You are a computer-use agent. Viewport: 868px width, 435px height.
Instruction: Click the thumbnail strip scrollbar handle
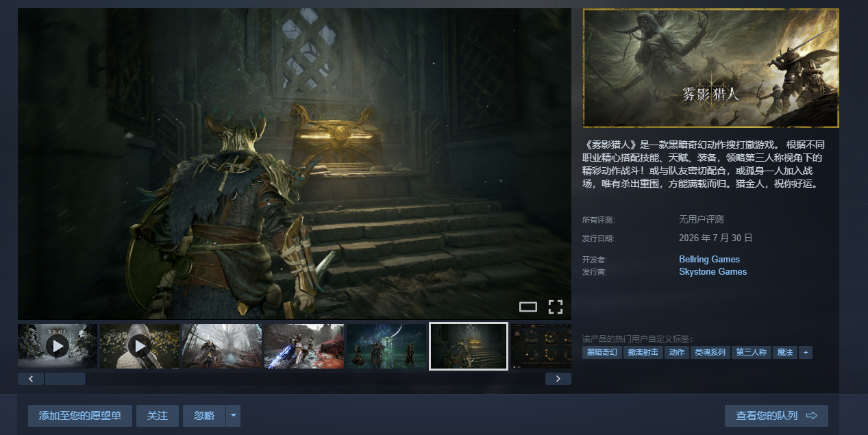tap(65, 379)
